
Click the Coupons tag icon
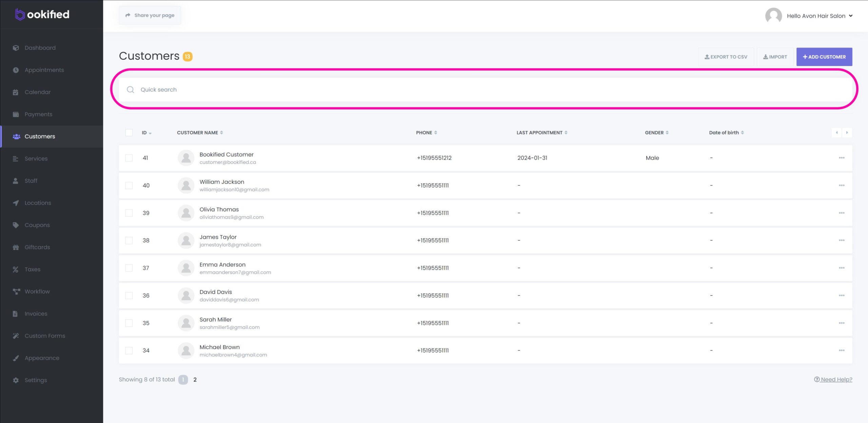coord(16,225)
